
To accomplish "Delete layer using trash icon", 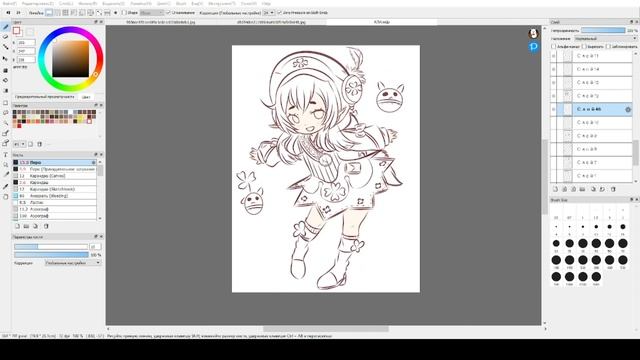I will coord(613,189).
